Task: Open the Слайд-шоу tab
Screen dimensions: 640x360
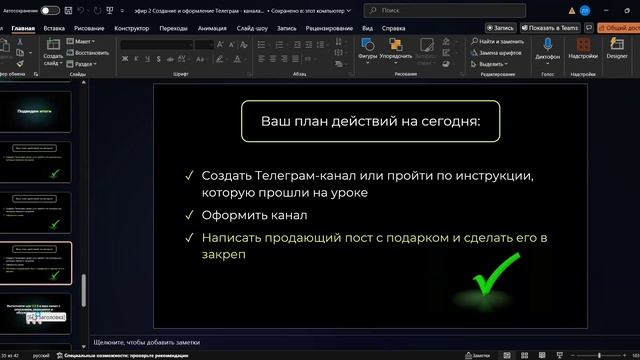Action: click(x=252, y=28)
